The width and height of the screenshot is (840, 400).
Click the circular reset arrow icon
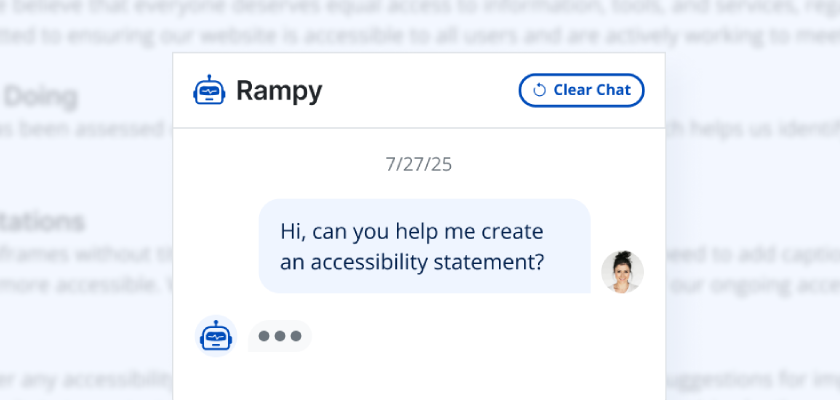(x=539, y=90)
